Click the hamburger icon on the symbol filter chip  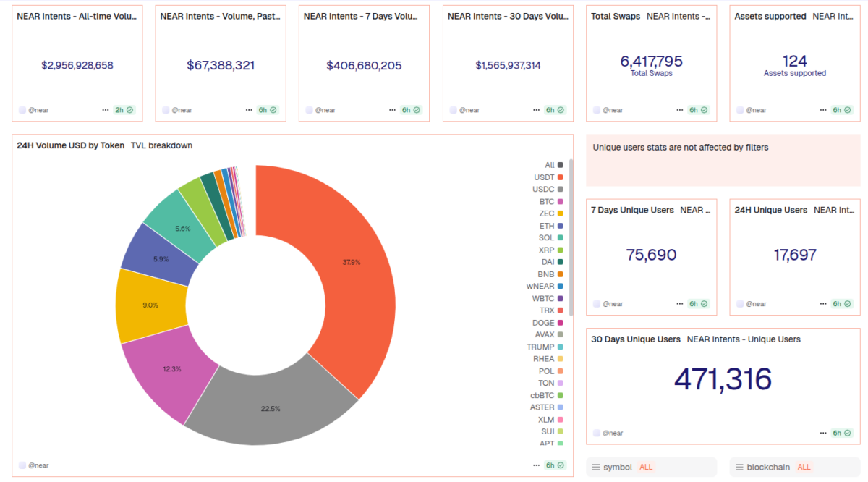tap(595, 467)
